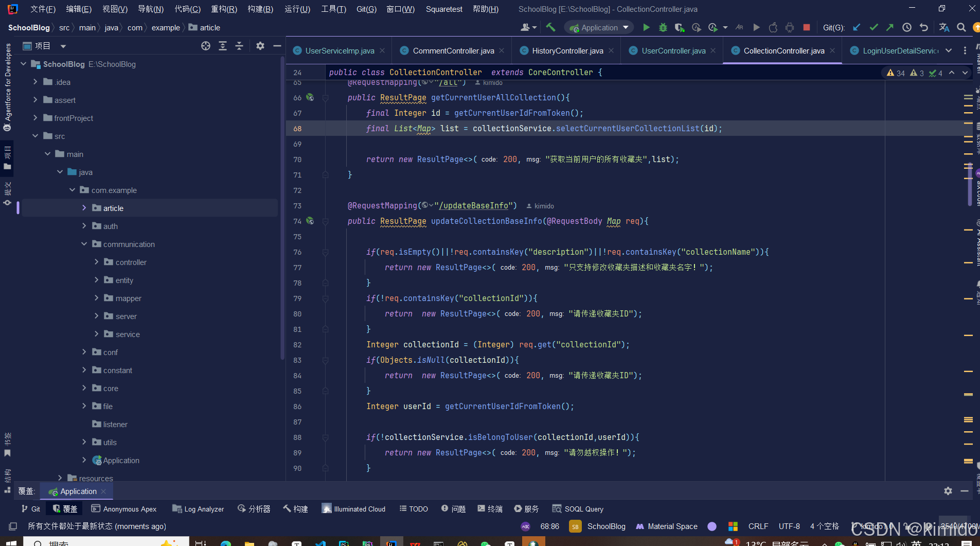Open the Git(G) menu from the menu bar
Viewport: 980px width, 546px height.
pyautogui.click(x=366, y=9)
